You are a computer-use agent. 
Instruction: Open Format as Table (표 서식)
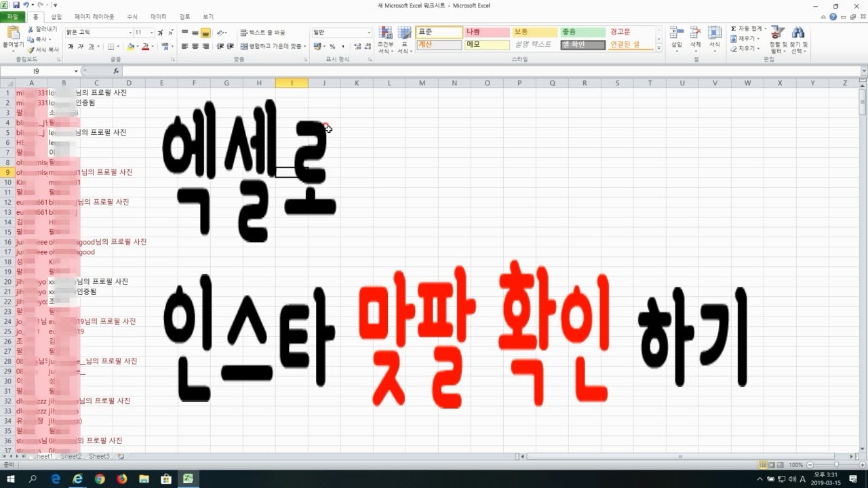click(x=404, y=40)
